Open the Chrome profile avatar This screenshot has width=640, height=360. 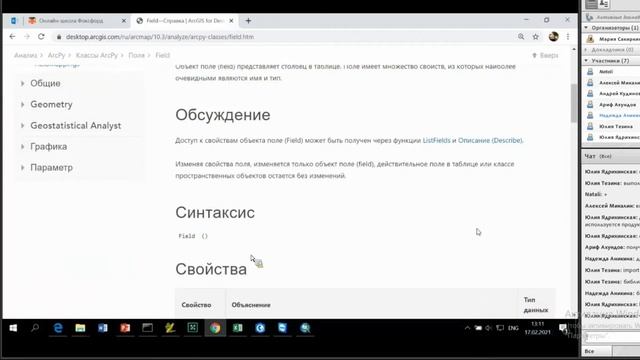point(553,37)
